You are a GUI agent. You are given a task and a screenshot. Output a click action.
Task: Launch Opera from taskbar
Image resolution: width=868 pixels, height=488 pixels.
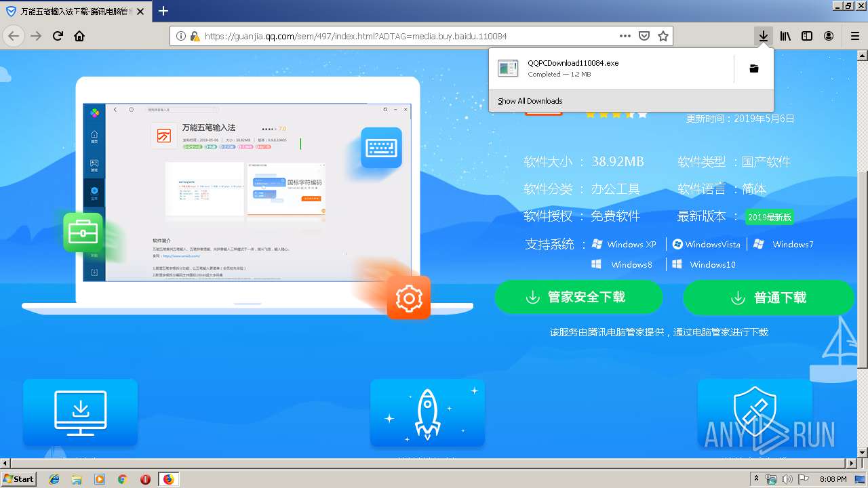tap(145, 479)
